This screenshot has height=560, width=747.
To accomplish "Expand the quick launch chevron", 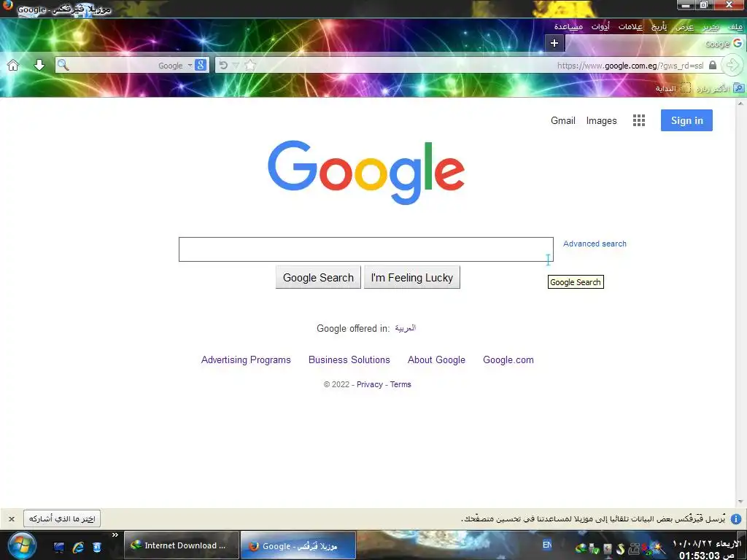I will 115,535.
